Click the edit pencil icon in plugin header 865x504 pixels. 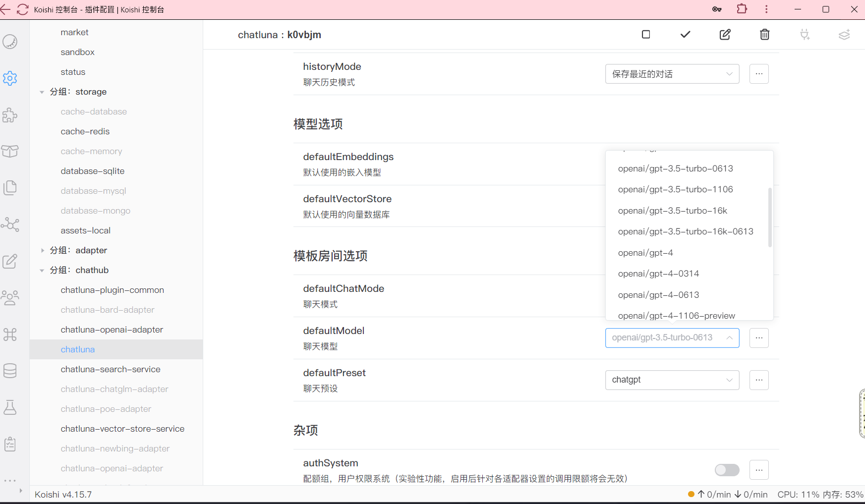[725, 34]
